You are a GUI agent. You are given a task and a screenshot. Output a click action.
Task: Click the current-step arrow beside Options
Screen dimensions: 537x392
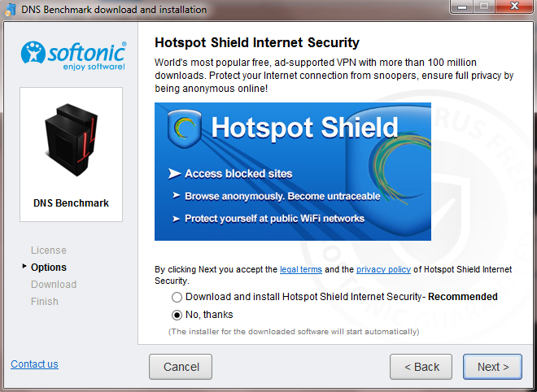tap(24, 267)
